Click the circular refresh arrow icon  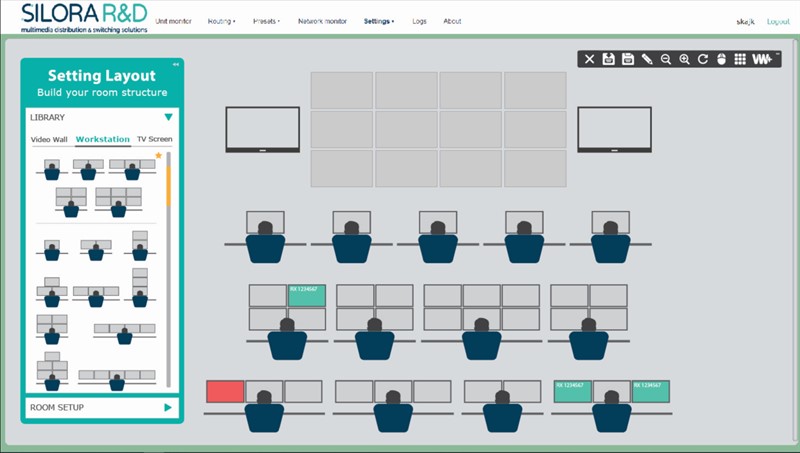coord(703,60)
